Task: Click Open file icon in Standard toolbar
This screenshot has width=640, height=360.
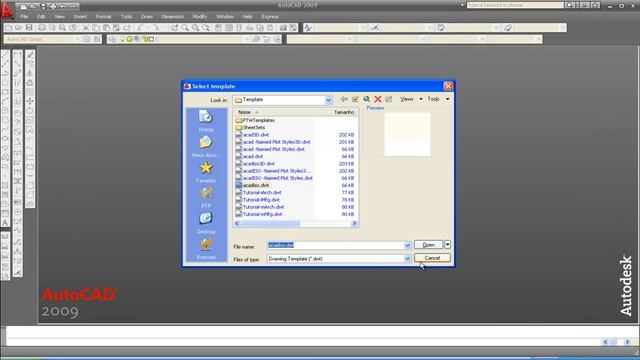Action: click(18, 28)
